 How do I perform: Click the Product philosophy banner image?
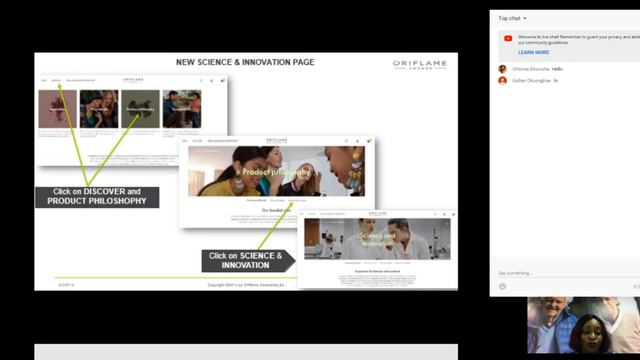tap(276, 171)
